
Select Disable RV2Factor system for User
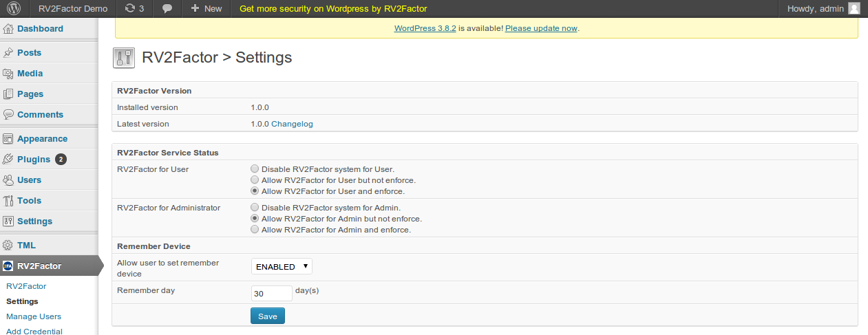click(x=255, y=169)
